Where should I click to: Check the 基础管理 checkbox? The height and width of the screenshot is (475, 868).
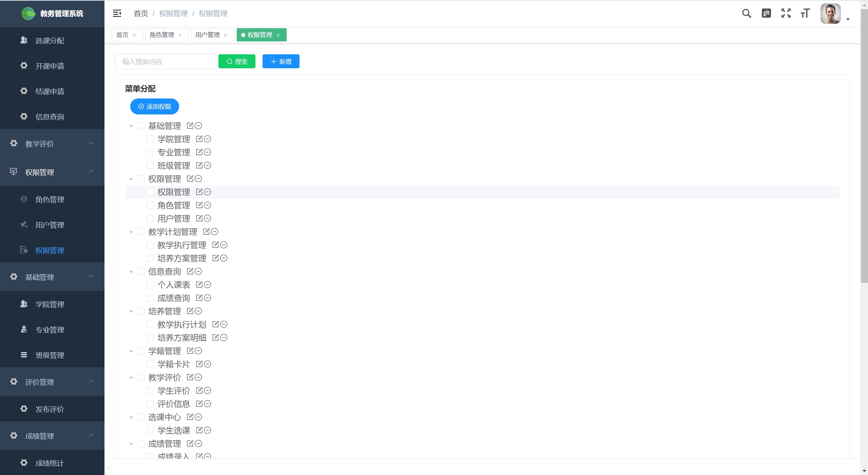[x=141, y=126]
